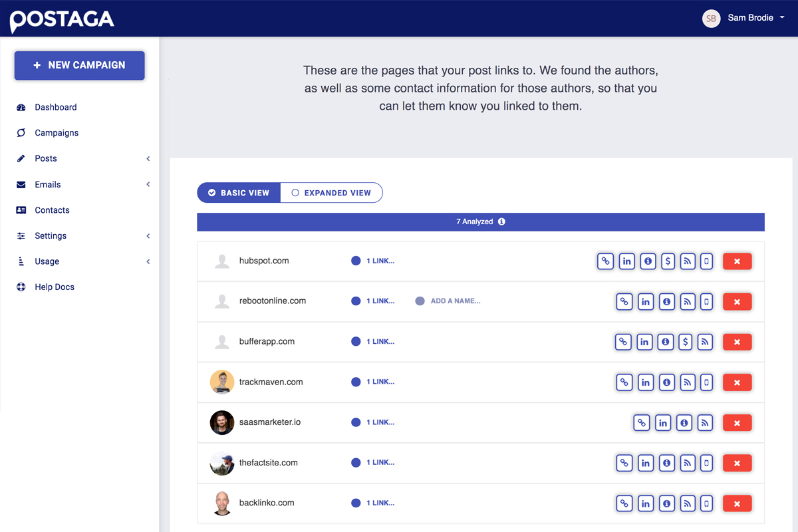The image size is (798, 532).
Task: Open the link icon for rebootonline.com
Action: click(x=624, y=301)
